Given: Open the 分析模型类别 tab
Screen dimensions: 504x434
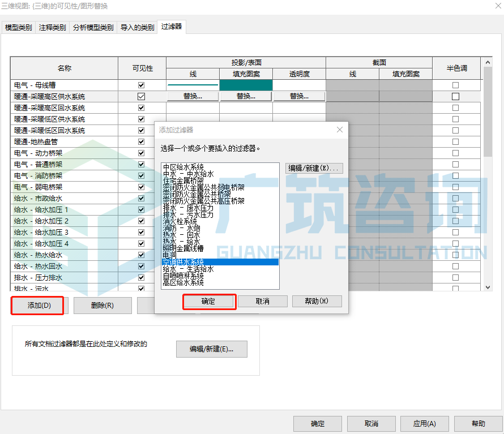Looking at the screenshot, I should [x=92, y=27].
